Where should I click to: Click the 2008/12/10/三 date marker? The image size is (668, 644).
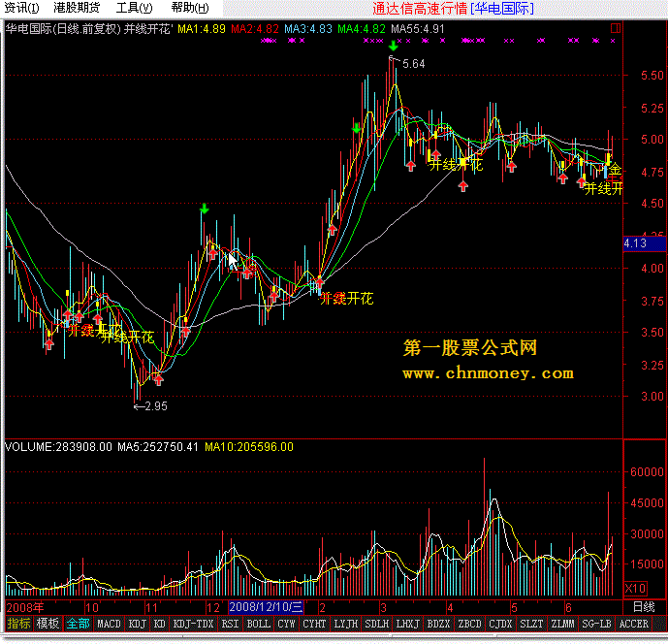point(266,607)
